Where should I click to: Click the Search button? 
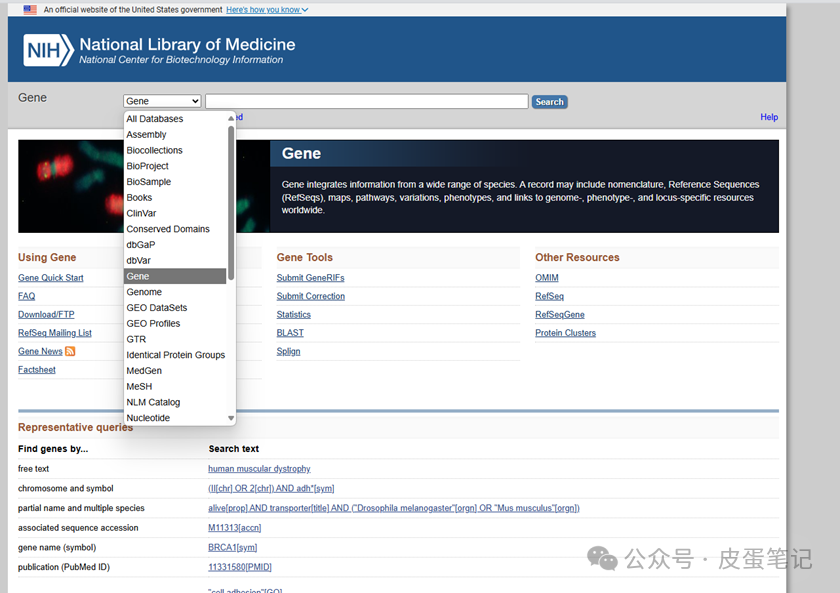point(550,102)
